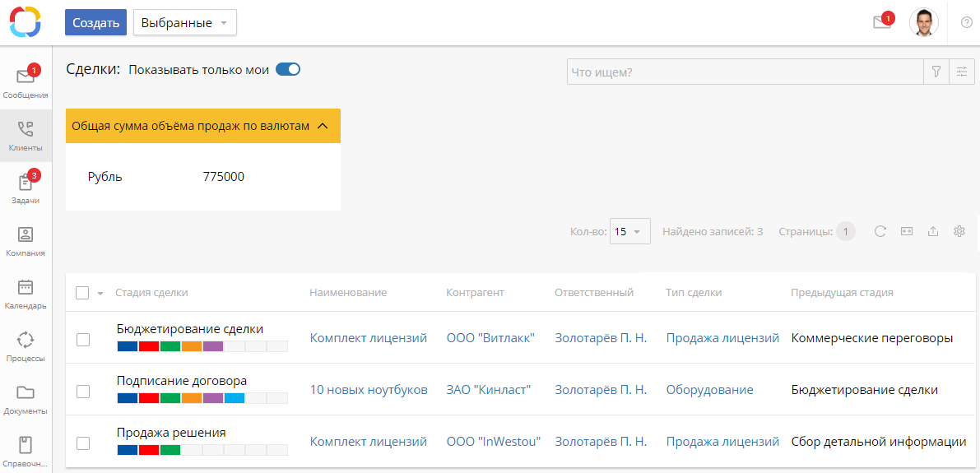Click the "Создать" button
This screenshot has width=980, height=473.
click(x=96, y=23)
